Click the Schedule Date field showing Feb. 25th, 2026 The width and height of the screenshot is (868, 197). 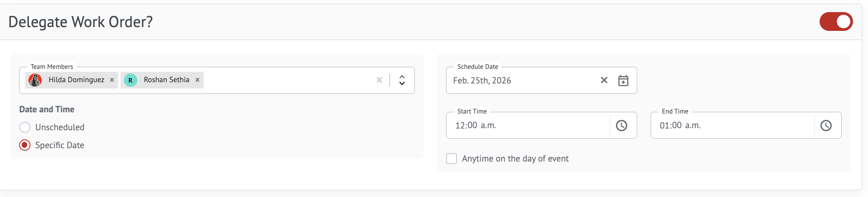[522, 81]
